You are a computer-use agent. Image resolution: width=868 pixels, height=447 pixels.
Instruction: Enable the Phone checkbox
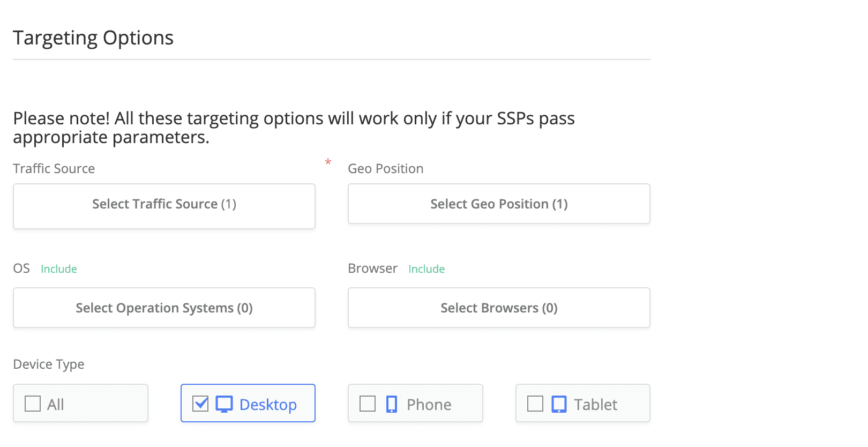(368, 404)
